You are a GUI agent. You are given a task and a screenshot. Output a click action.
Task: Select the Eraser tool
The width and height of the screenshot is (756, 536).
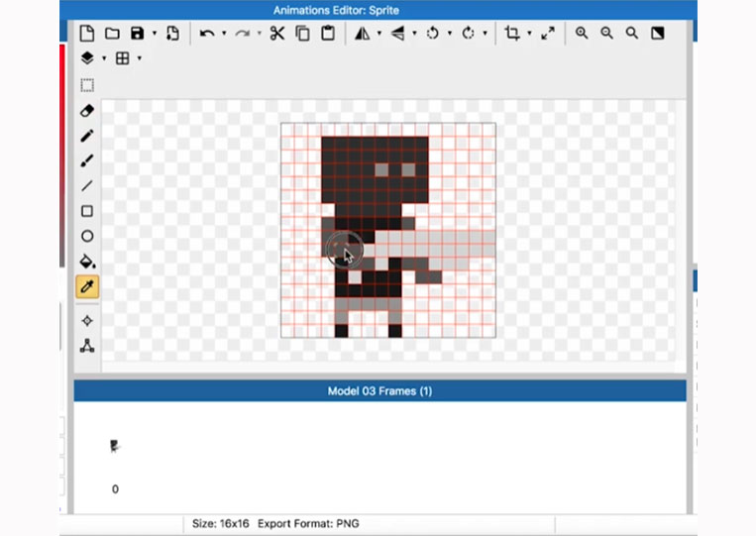click(87, 111)
